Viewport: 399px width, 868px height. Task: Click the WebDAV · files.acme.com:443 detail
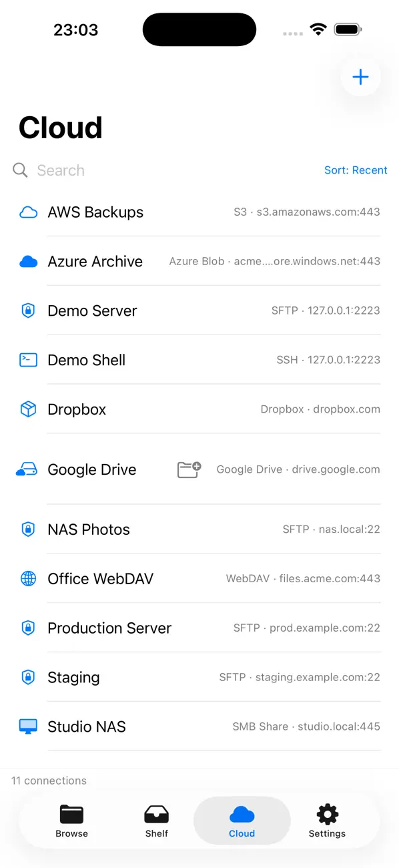303,579
